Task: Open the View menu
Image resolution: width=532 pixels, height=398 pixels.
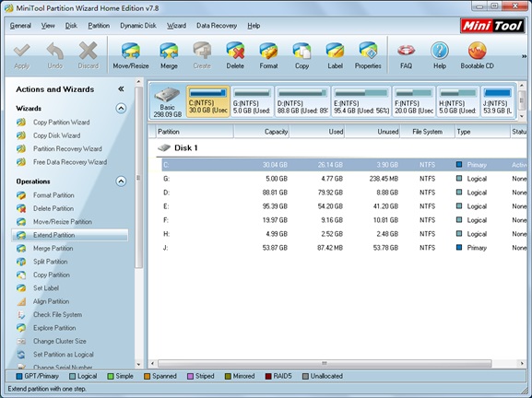Action: click(x=48, y=26)
